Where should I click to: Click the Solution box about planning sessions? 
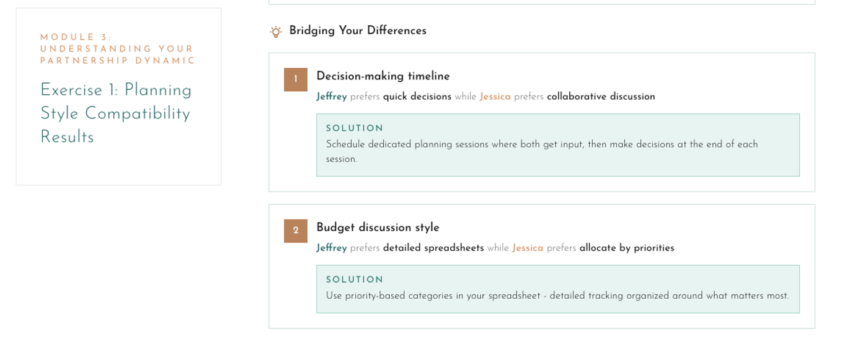pos(558,145)
